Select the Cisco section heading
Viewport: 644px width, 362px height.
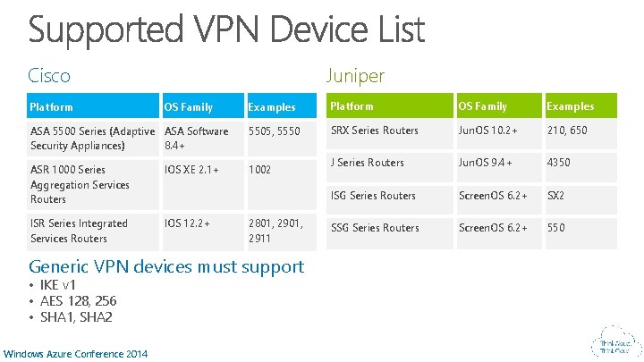tap(49, 76)
